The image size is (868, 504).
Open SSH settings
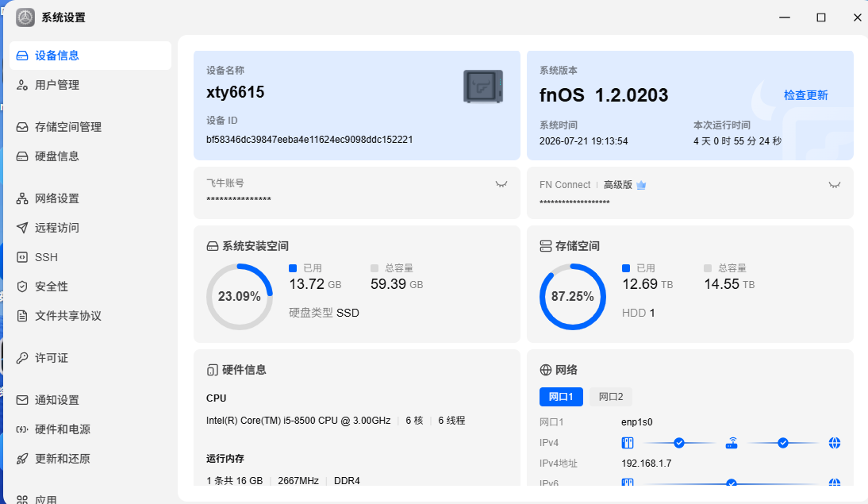tap(90, 257)
